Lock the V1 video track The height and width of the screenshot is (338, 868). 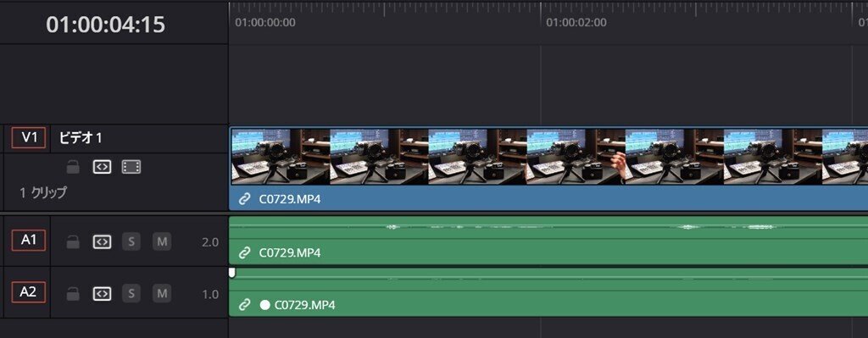[73, 167]
